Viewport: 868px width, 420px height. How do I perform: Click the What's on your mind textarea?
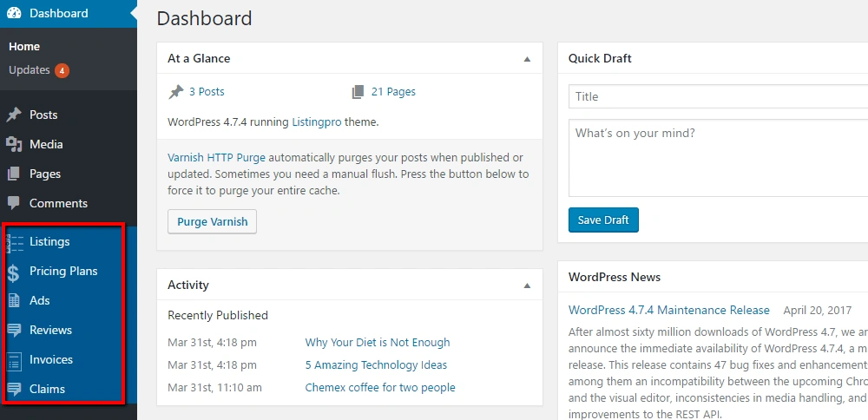(x=718, y=158)
